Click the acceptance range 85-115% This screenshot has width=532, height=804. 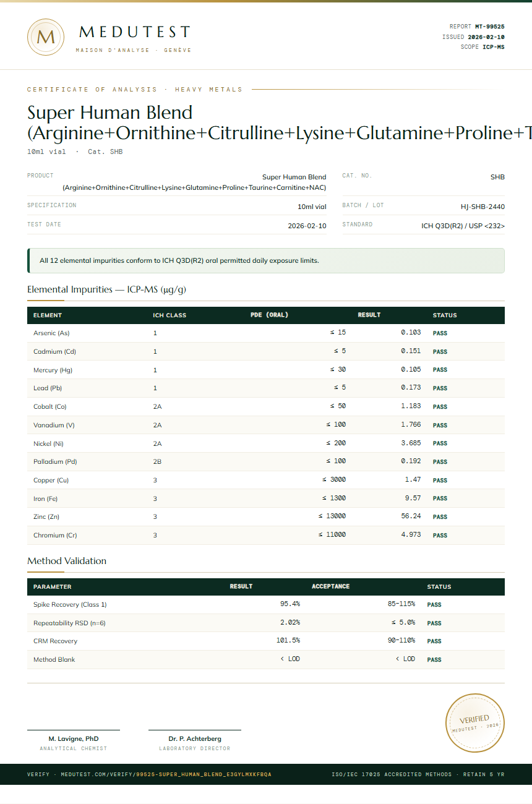[401, 604]
